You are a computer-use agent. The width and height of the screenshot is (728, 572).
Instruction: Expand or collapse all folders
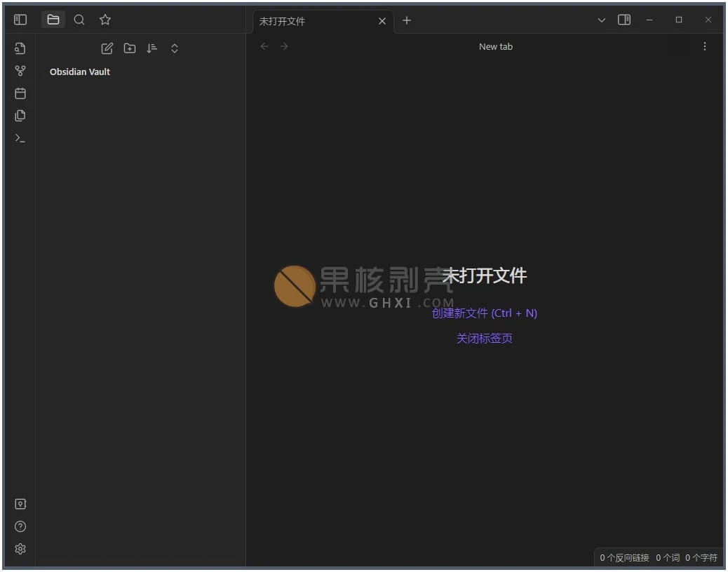click(175, 48)
